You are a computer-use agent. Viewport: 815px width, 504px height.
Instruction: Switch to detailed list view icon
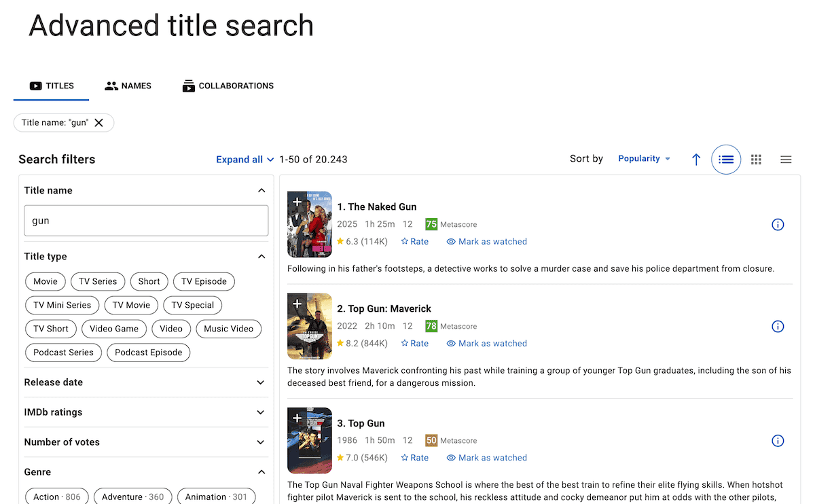click(726, 160)
